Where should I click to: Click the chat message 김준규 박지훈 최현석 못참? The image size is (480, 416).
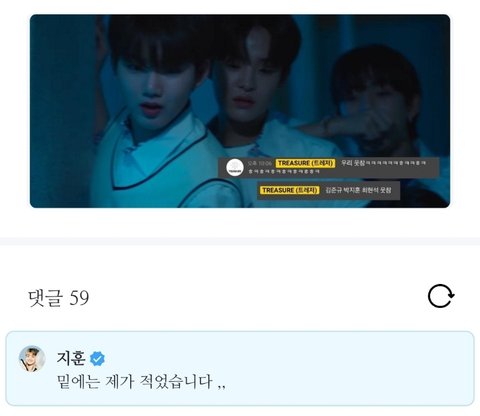[x=358, y=190]
